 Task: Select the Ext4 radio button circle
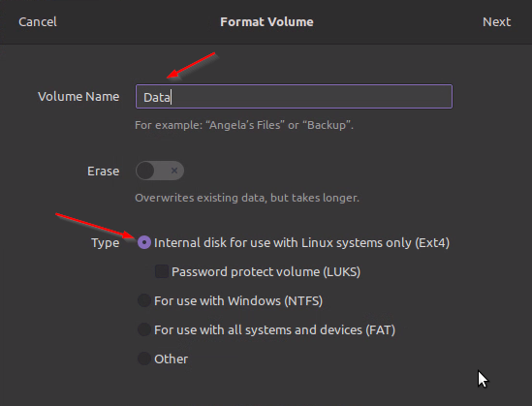pos(144,242)
